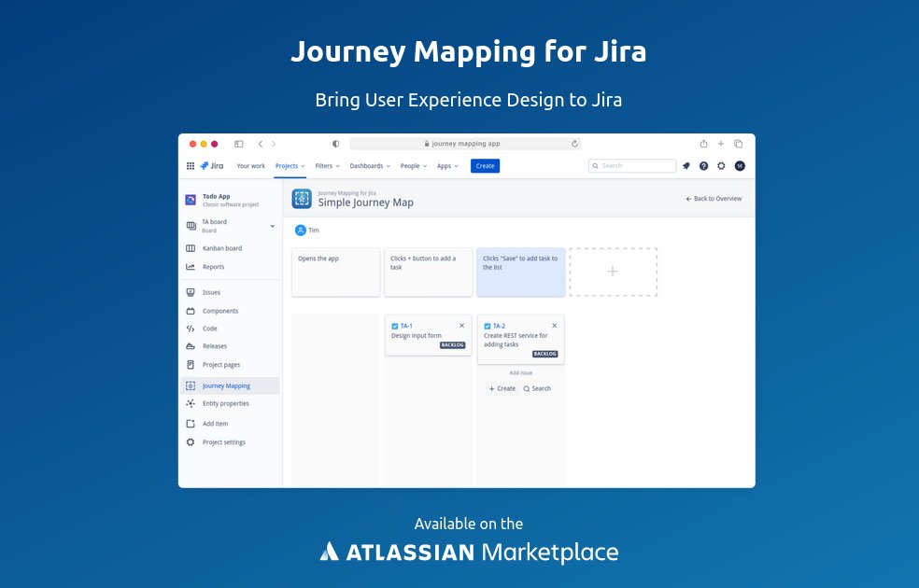Remove issue TA-2 with its X icon
The height and width of the screenshot is (588, 919).
coord(555,326)
